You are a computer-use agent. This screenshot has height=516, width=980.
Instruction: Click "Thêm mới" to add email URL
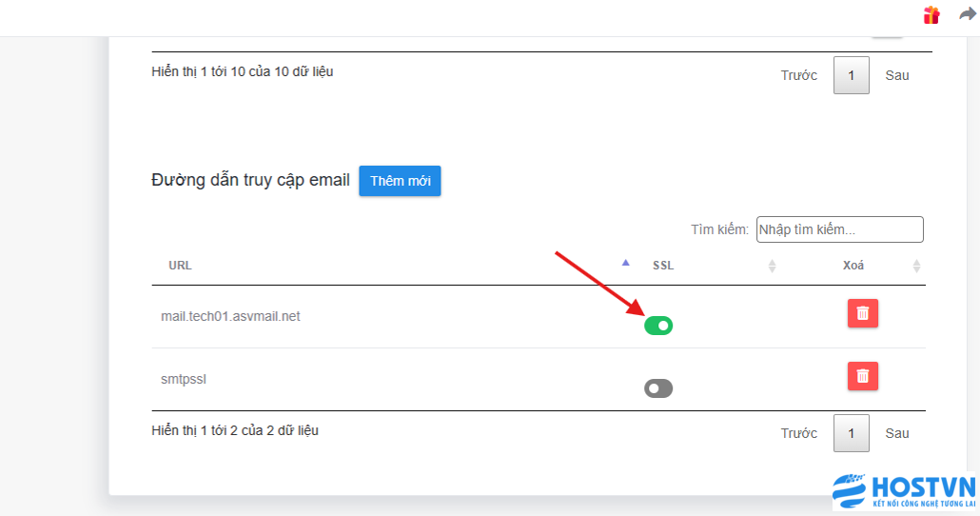400,181
